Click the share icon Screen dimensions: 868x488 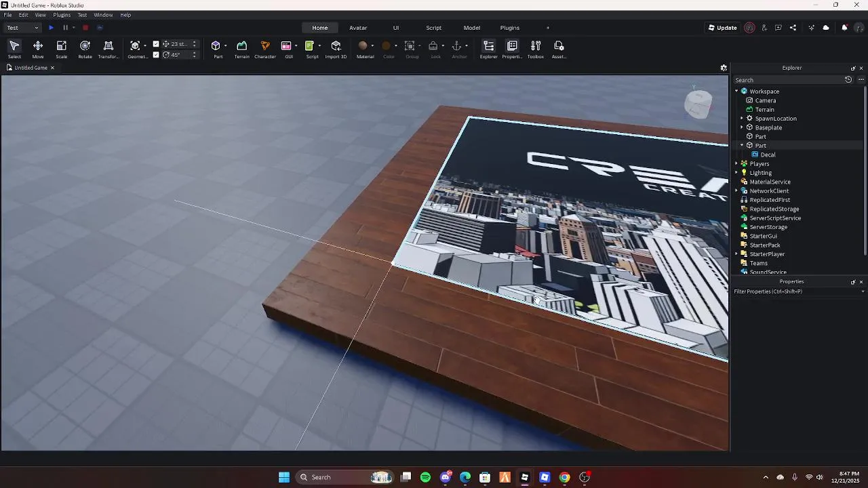pos(793,28)
